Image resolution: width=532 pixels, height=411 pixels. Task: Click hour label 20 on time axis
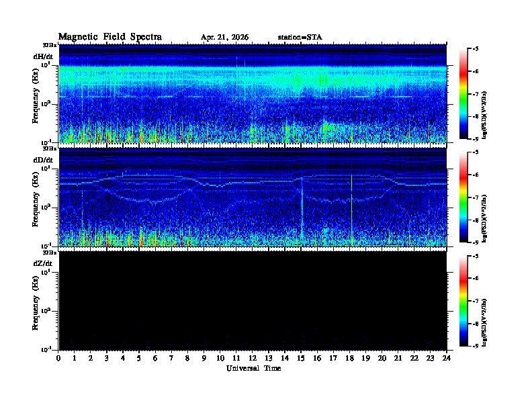coord(382,358)
